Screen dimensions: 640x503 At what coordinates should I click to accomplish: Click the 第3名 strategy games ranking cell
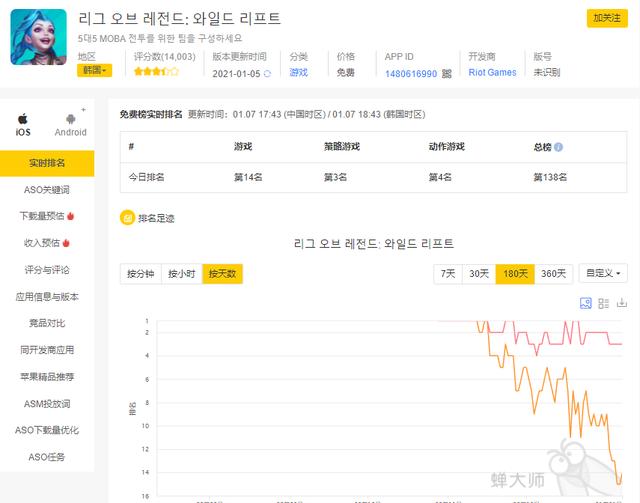336,177
